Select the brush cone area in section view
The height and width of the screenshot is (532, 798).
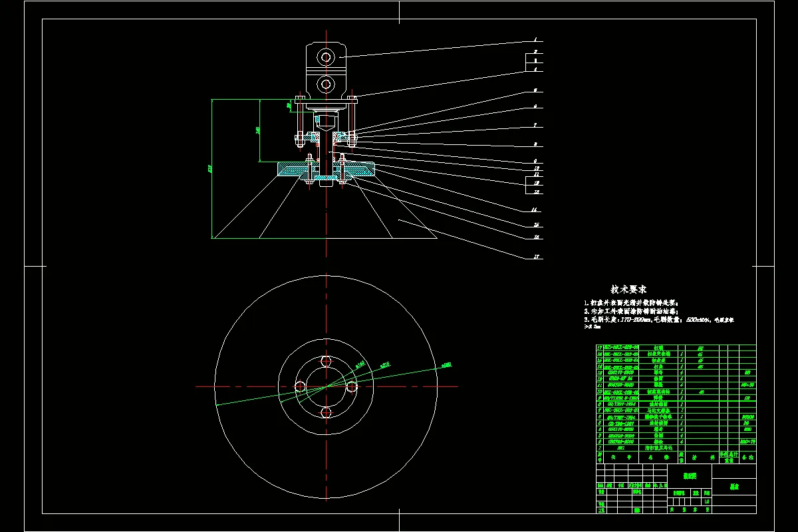click(x=326, y=206)
